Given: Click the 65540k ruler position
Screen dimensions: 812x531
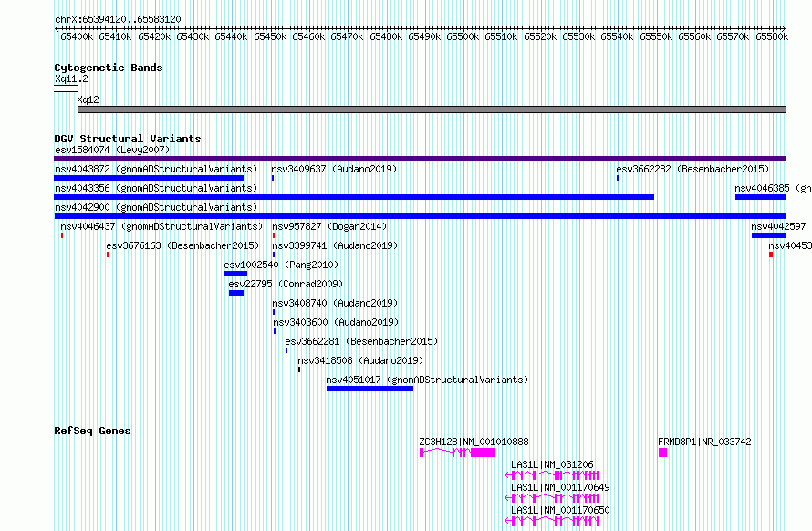Looking at the screenshot, I should pyautogui.click(x=617, y=37).
